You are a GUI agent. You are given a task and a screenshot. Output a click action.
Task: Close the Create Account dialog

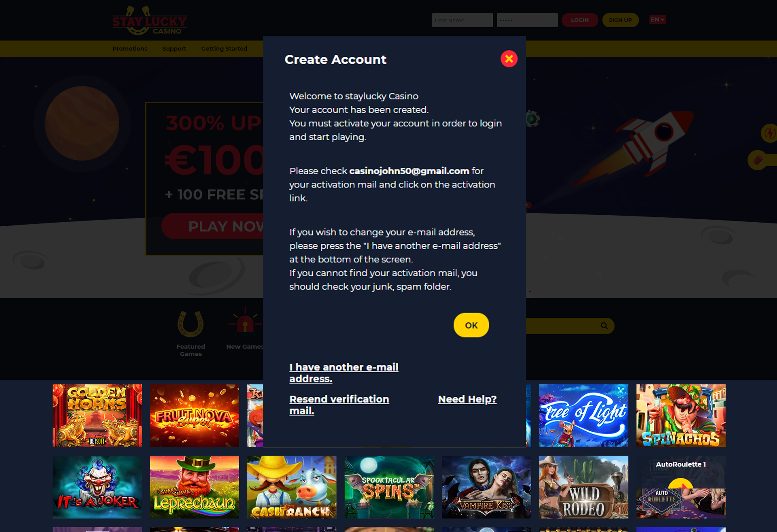[509, 59]
